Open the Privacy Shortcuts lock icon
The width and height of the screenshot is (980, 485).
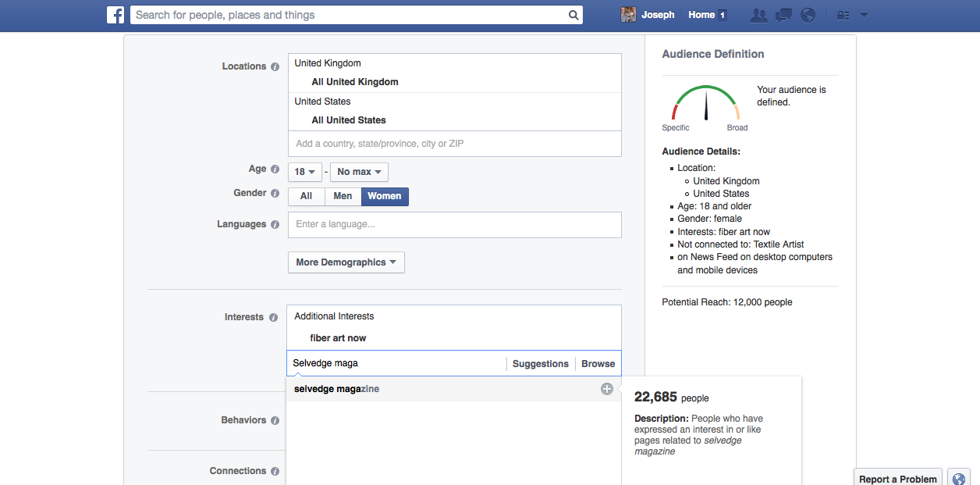point(843,15)
